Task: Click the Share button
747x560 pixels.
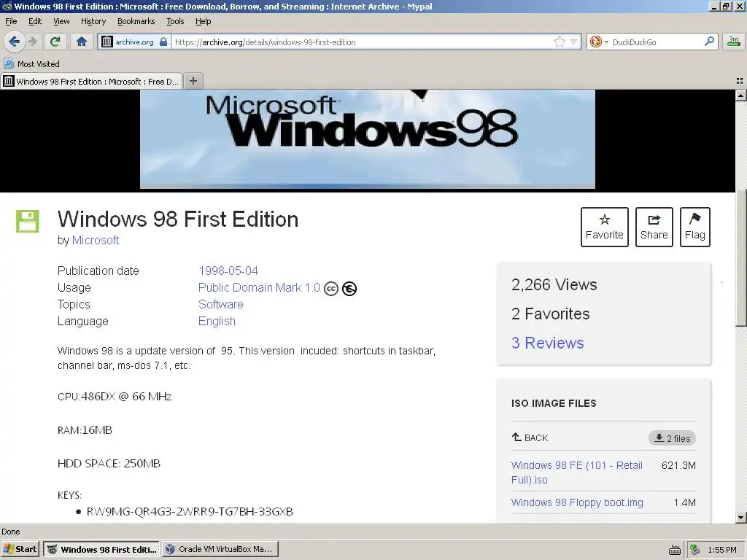Action: pos(654,227)
